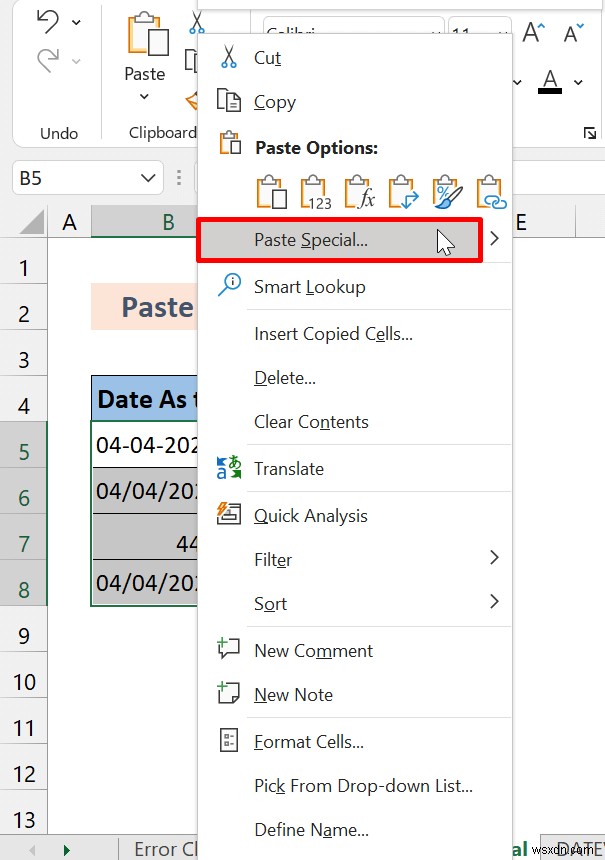Open the Name Box dropdown
The width and height of the screenshot is (605, 860).
pyautogui.click(x=148, y=178)
